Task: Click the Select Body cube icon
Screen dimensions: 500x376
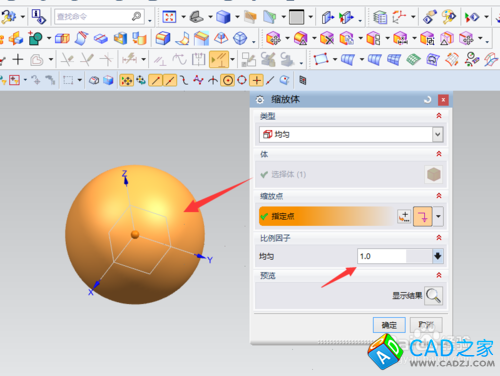Action: 434,174
